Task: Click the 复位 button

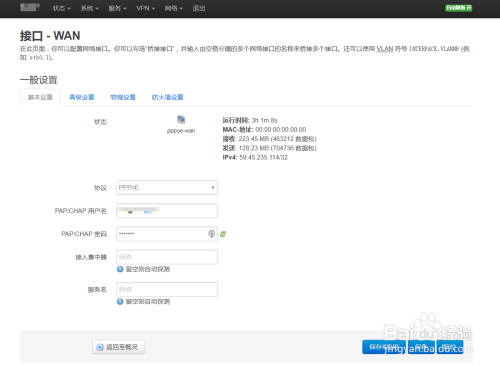Action: [x=450, y=347]
